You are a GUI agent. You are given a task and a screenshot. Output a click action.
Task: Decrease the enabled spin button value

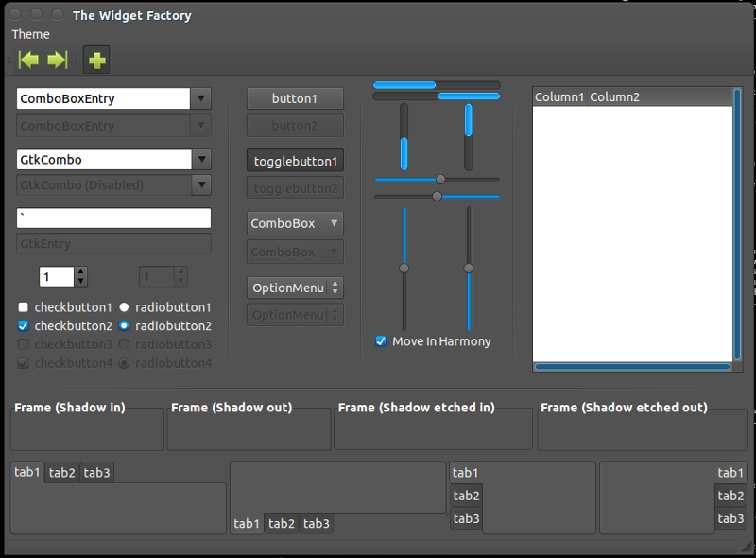pos(80,282)
